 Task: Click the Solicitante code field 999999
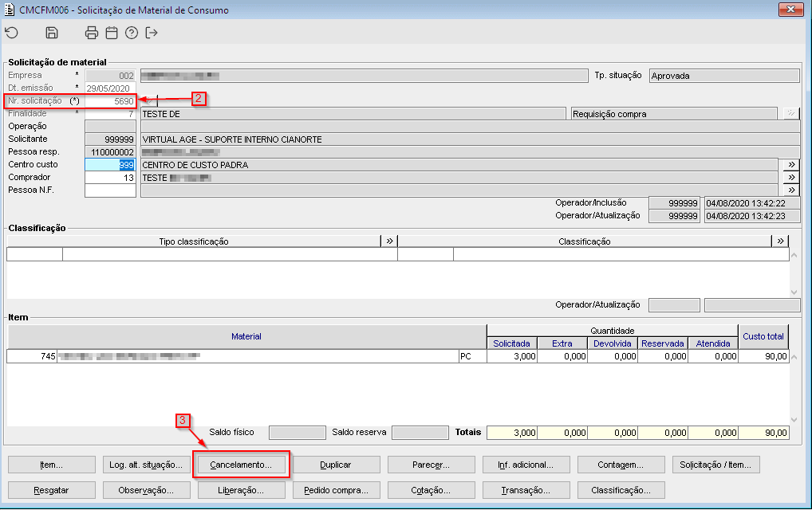[110, 139]
